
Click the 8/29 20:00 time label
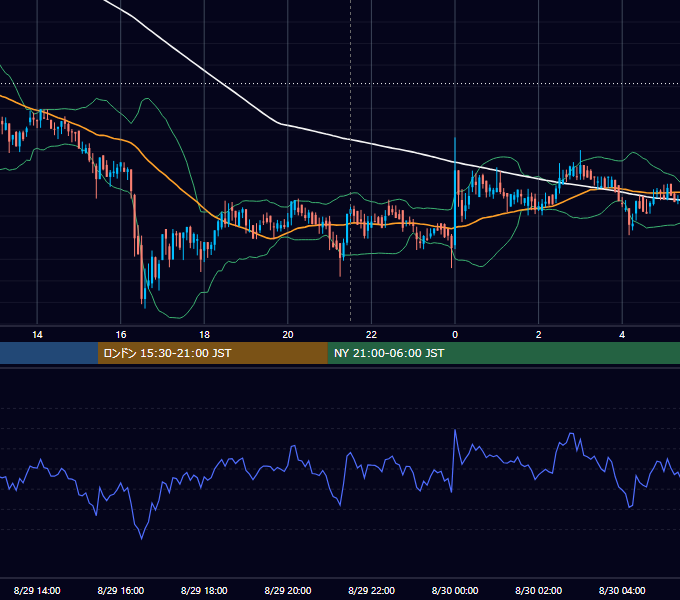(288, 590)
